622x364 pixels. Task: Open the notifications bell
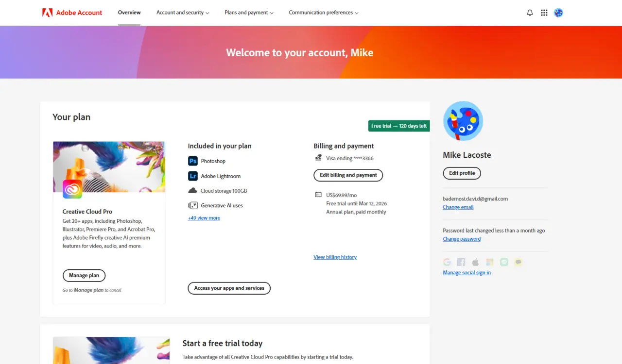pos(530,13)
